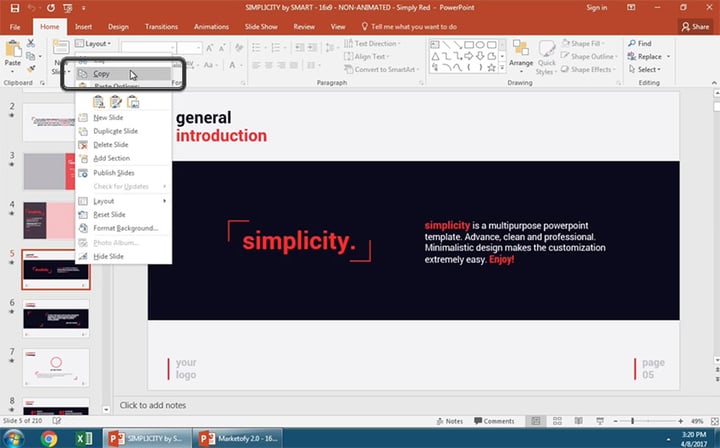Toggle the Comments pane from status bar
The width and height of the screenshot is (720, 448).
click(494, 421)
